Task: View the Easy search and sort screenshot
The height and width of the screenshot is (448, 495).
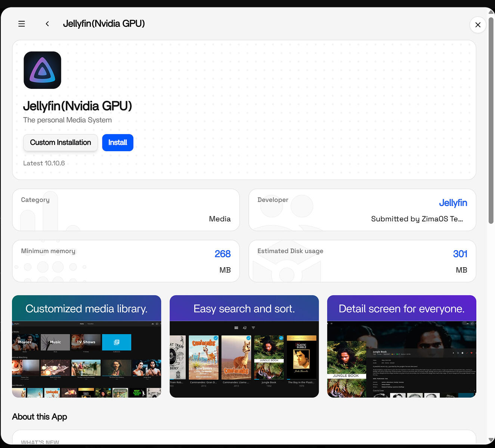Action: tap(244, 346)
